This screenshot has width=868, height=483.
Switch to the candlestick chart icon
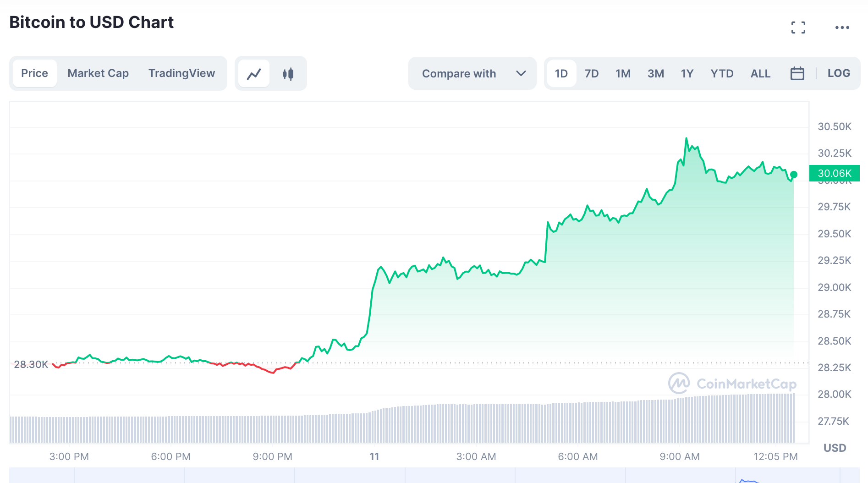[288, 73]
